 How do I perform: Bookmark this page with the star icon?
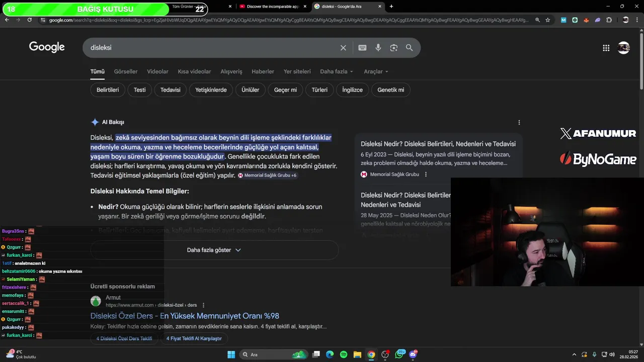click(548, 20)
